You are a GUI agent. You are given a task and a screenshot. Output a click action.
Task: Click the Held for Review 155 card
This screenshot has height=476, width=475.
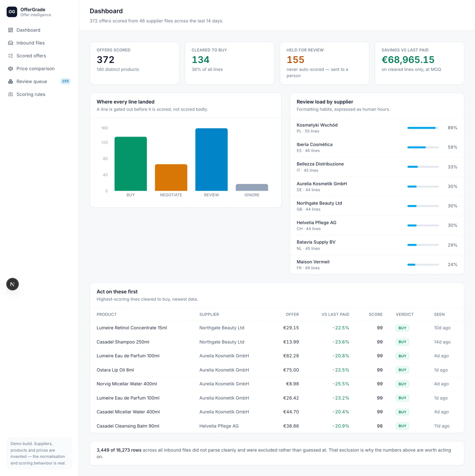coord(324,63)
